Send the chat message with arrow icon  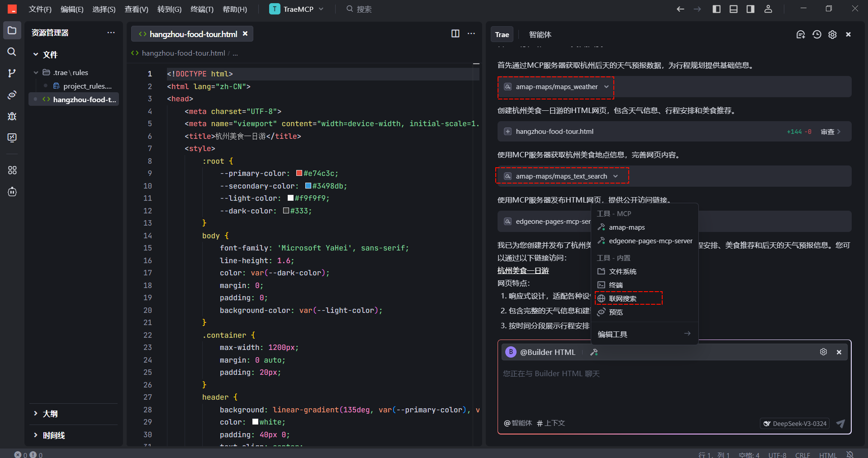point(841,424)
